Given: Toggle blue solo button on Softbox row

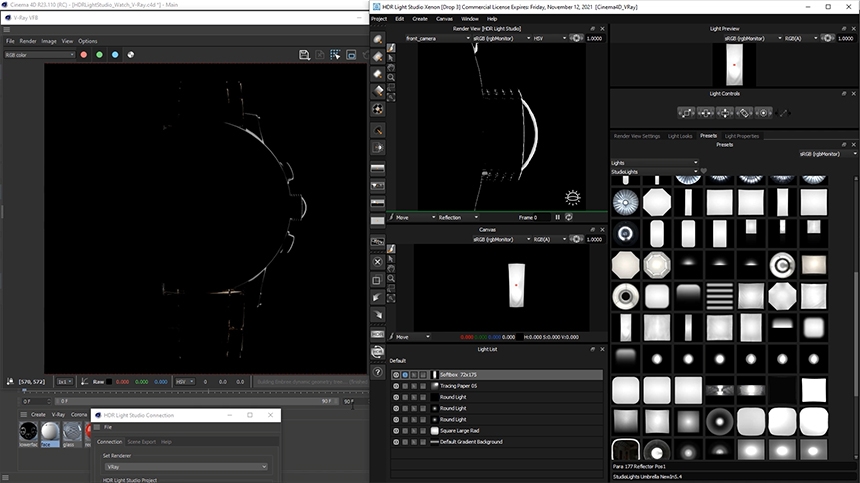Looking at the screenshot, I should point(405,375).
